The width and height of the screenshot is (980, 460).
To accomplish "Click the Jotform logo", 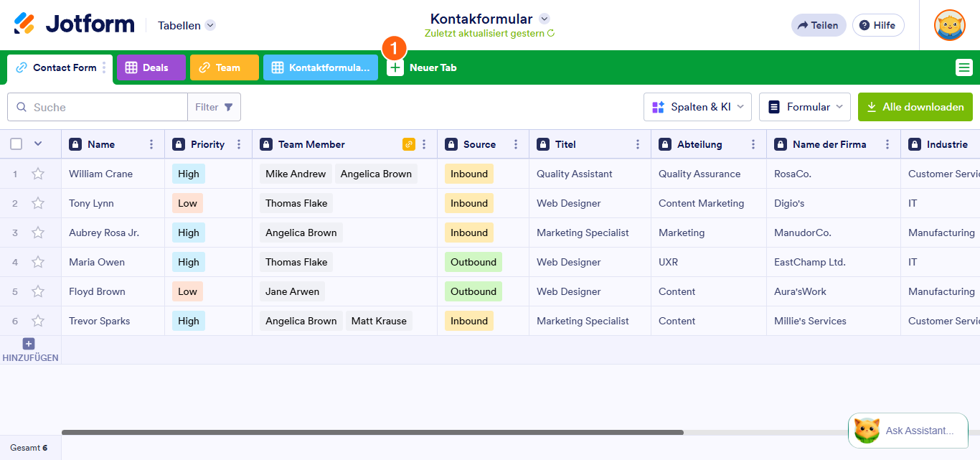I will point(74,24).
